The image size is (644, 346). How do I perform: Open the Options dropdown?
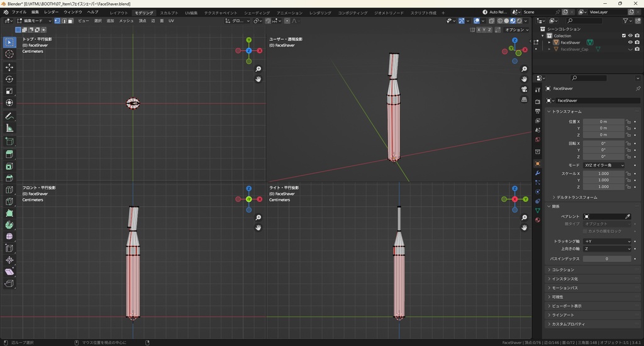(x=517, y=30)
